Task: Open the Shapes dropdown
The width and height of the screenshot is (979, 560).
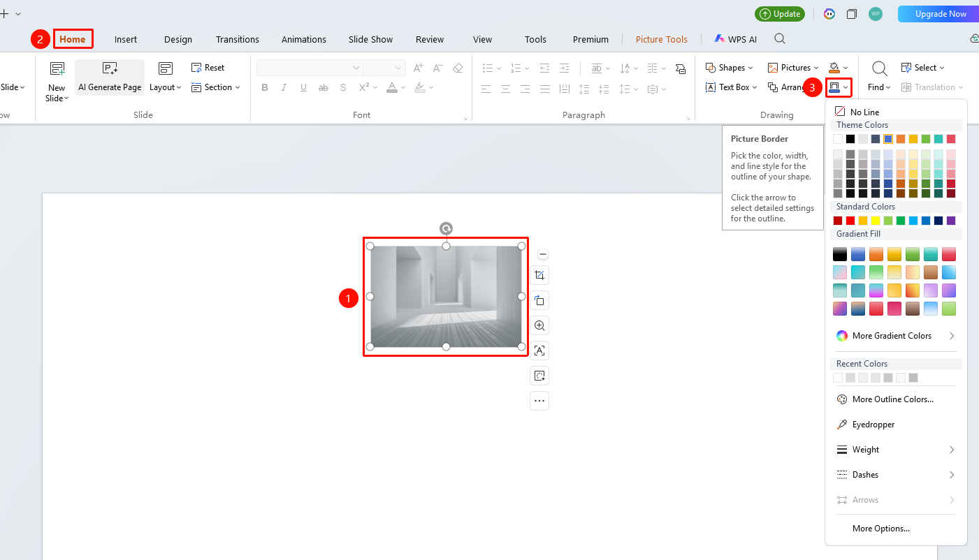Action: (730, 68)
